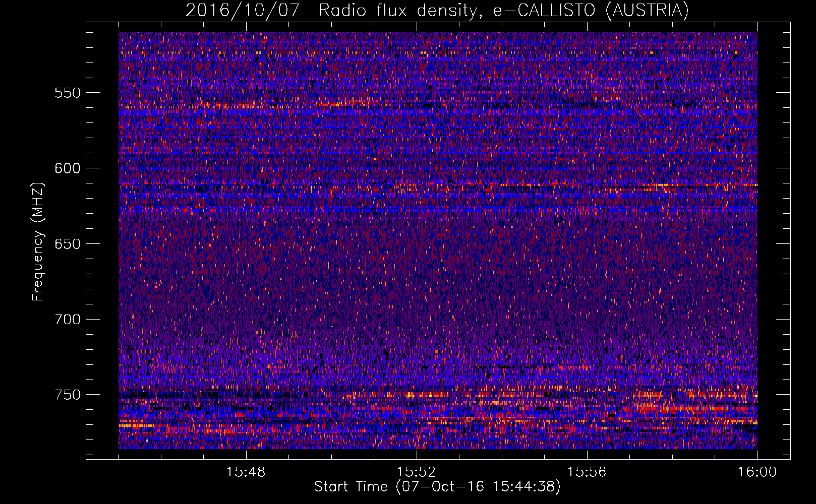Select the 550 frequency tick label
This screenshot has height=504, width=816.
(68, 93)
